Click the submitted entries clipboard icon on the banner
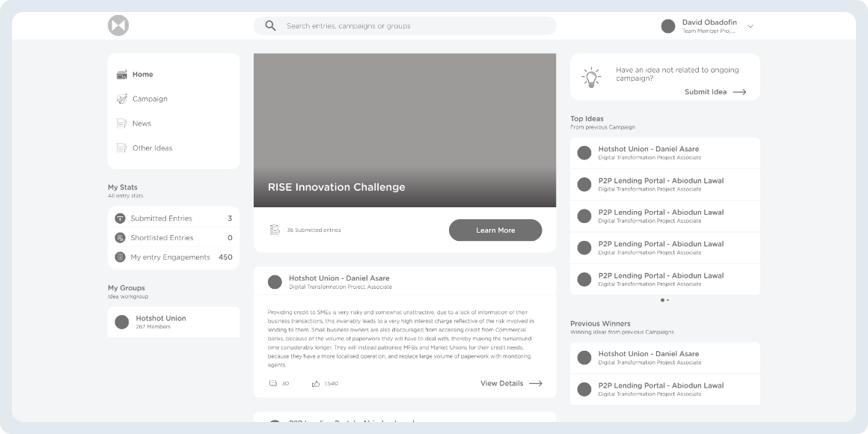The height and width of the screenshot is (434, 868). pos(275,230)
